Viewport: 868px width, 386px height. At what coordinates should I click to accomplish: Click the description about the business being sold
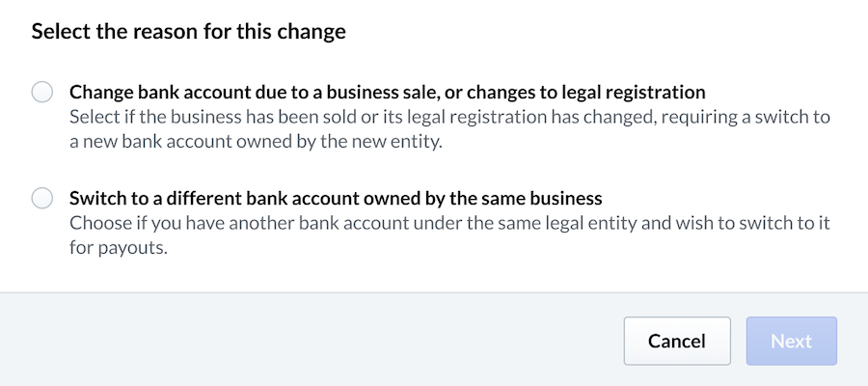(449, 118)
